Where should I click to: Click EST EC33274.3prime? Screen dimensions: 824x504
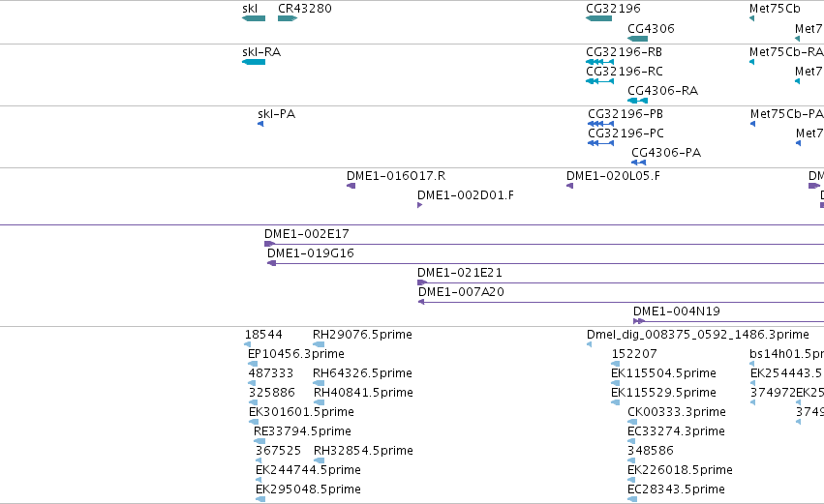[632, 442]
